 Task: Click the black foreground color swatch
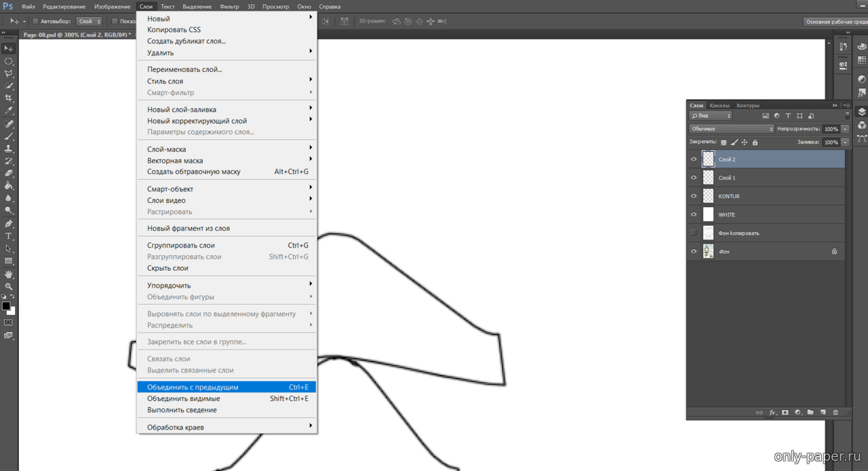(6, 306)
